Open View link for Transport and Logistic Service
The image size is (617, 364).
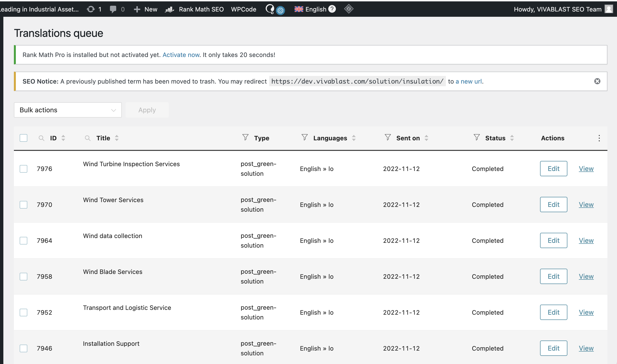click(x=586, y=312)
